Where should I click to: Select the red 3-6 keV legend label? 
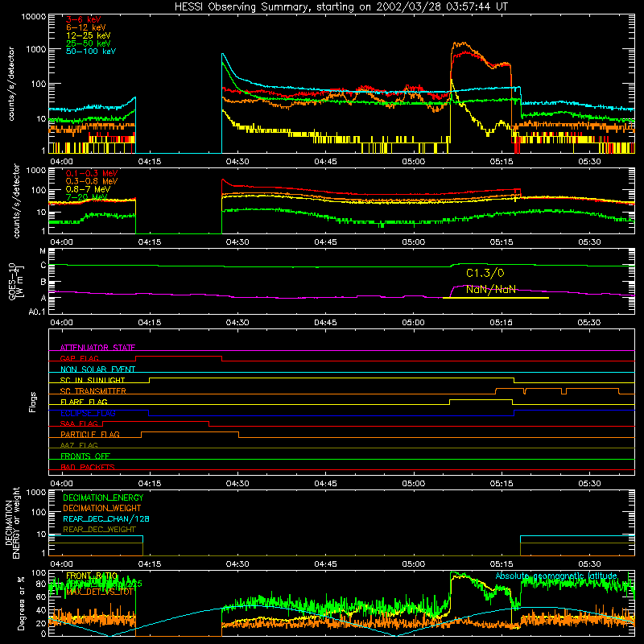[84, 19]
